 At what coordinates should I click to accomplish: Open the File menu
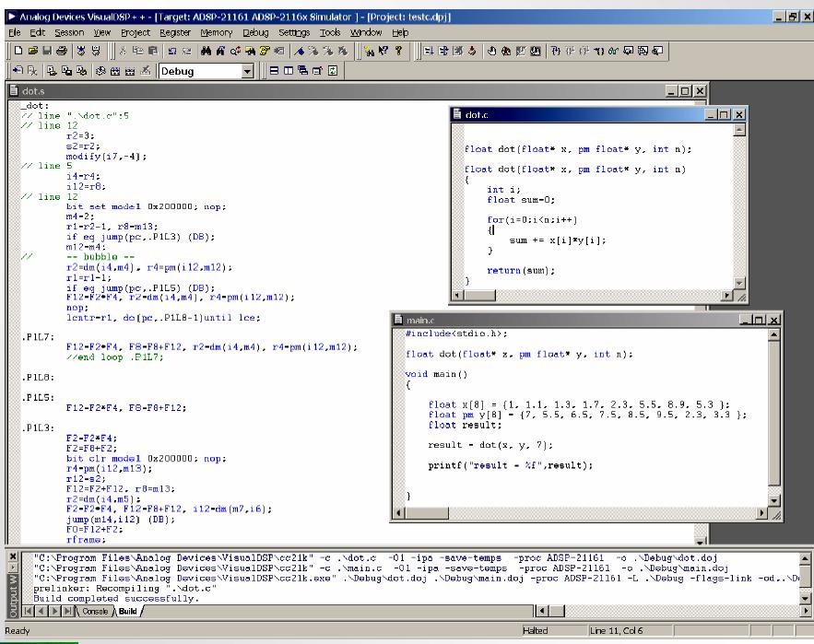point(15,32)
